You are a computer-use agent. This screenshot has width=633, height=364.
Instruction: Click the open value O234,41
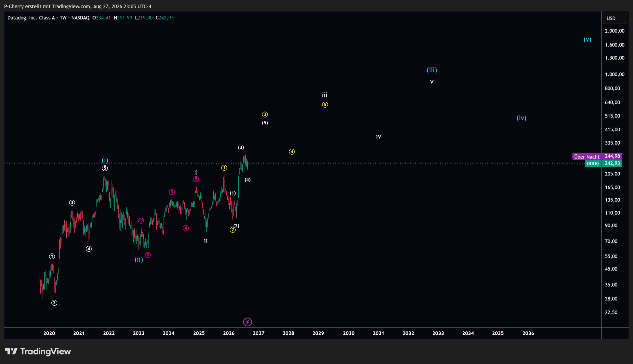101,18
